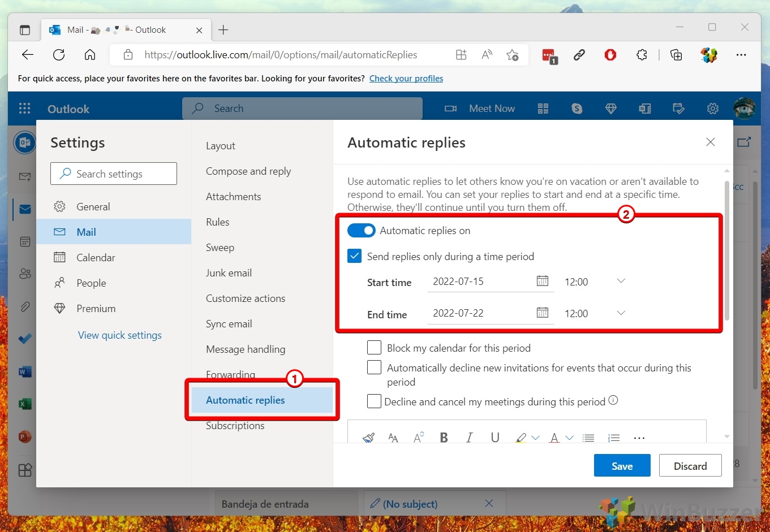This screenshot has width=770, height=532.
Task: Click the text highlight color button
Action: pyautogui.click(x=521, y=438)
